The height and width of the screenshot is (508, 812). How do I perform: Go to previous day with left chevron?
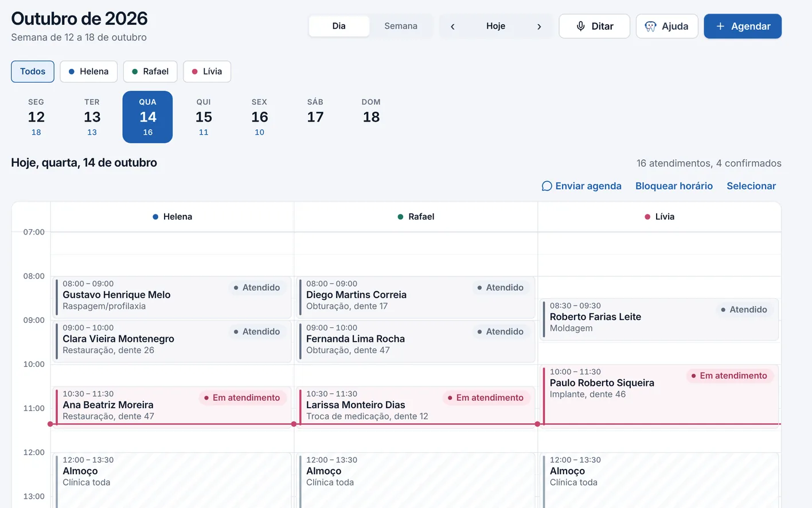452,26
